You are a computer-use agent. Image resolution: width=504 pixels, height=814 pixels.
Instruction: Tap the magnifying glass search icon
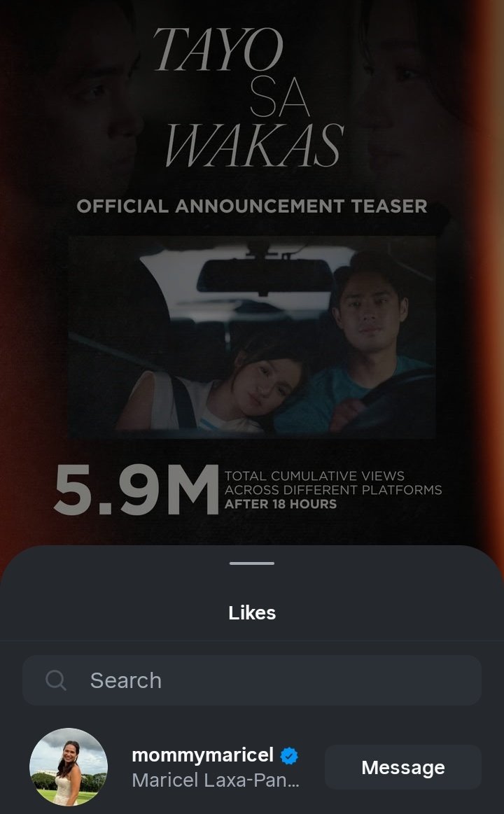coord(56,680)
